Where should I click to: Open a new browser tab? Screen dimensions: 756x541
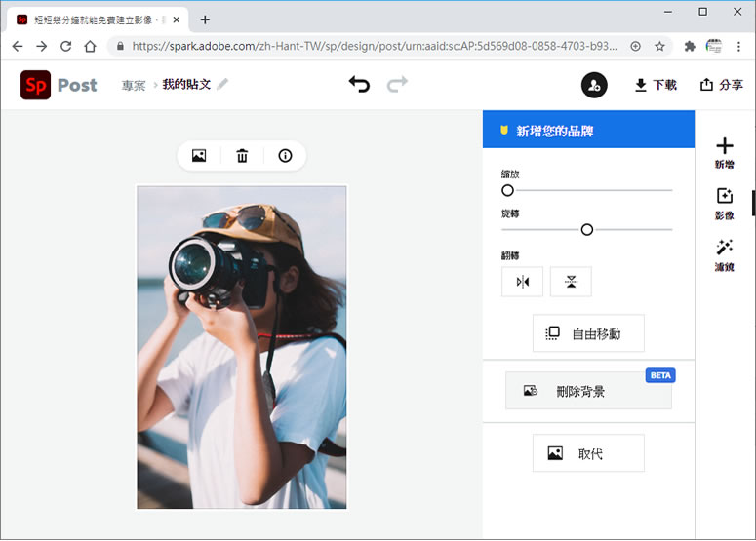(x=205, y=19)
